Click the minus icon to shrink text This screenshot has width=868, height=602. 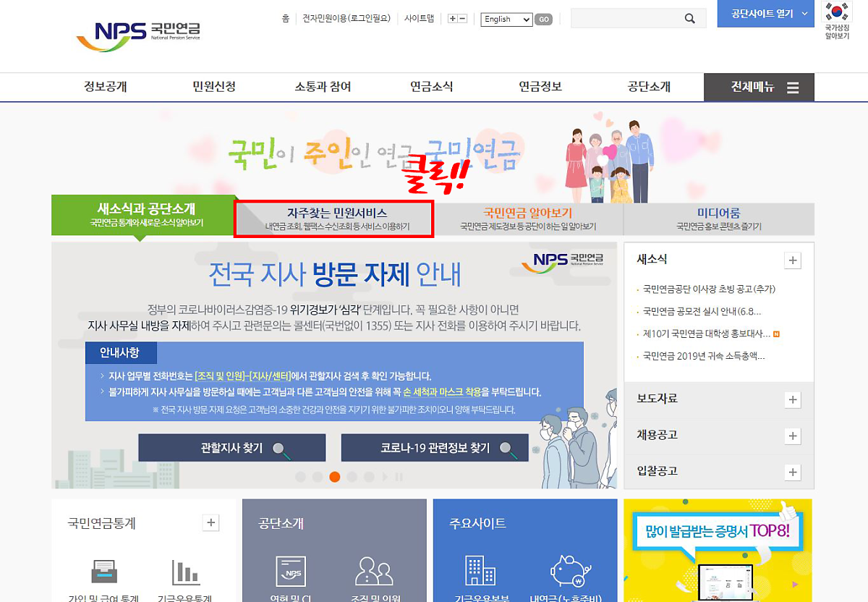click(462, 19)
